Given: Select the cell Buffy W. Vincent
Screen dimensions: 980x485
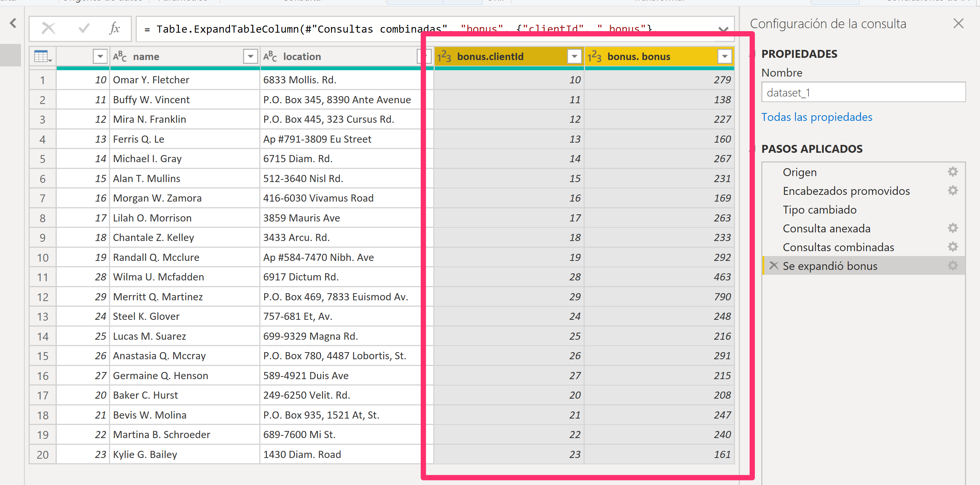Looking at the screenshot, I should click(x=185, y=99).
